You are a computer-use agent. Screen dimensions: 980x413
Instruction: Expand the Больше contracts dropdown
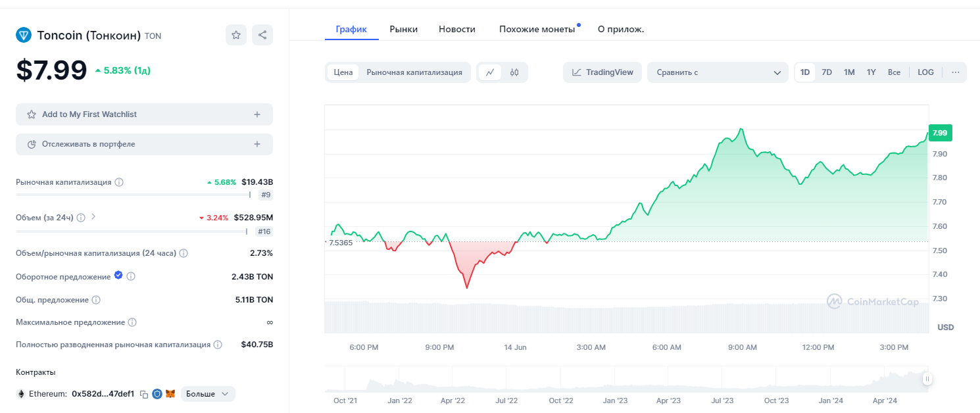pyautogui.click(x=208, y=394)
